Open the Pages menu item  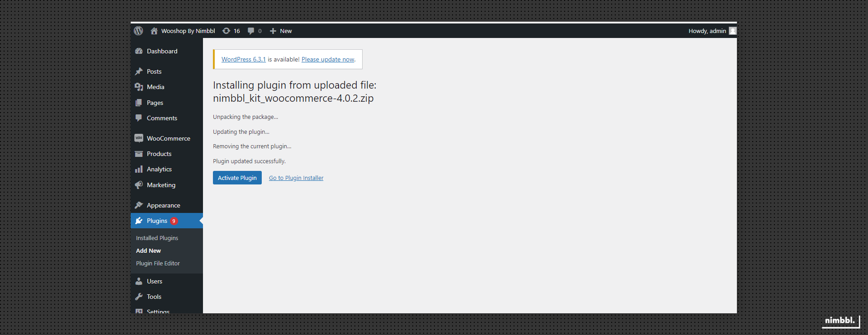(x=167, y=103)
